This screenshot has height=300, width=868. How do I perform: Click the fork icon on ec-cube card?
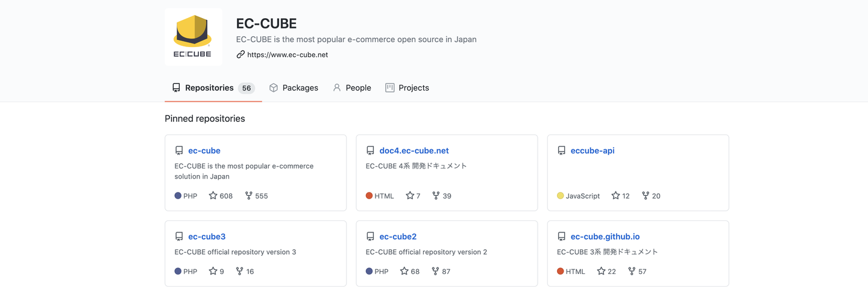click(248, 196)
